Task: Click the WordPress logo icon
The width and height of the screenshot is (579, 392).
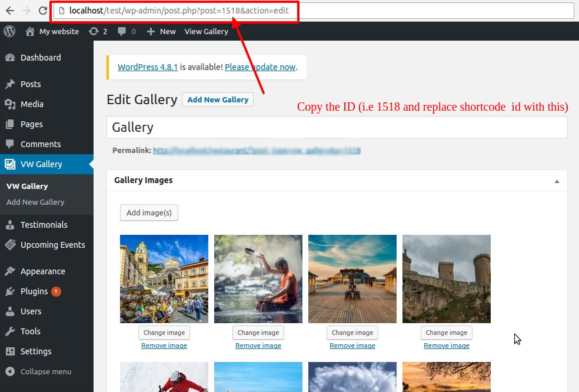Action: [x=9, y=31]
